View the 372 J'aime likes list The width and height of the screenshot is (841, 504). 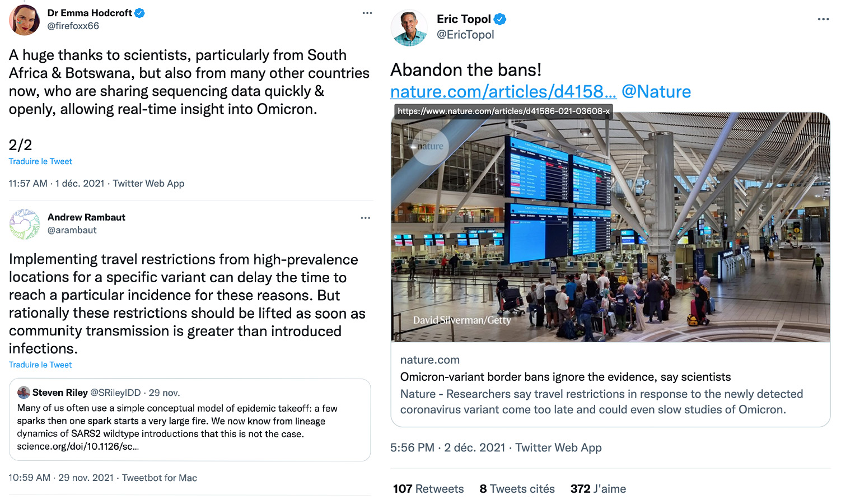[598, 489]
